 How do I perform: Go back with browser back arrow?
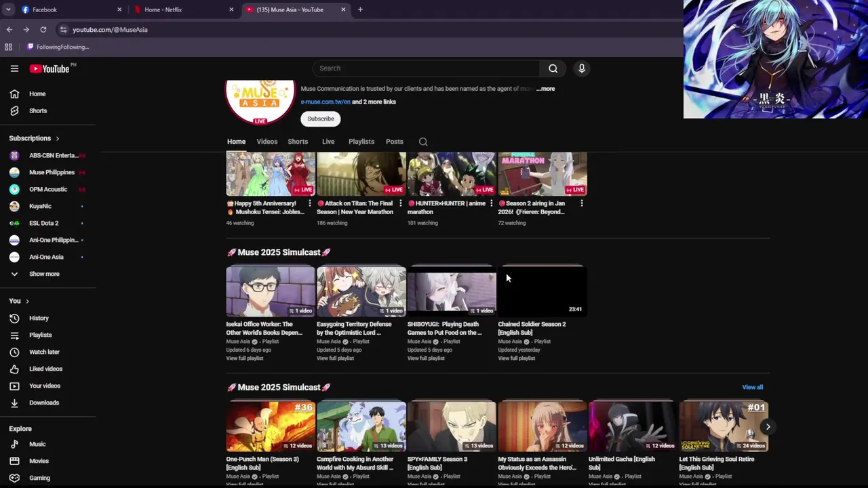9,30
